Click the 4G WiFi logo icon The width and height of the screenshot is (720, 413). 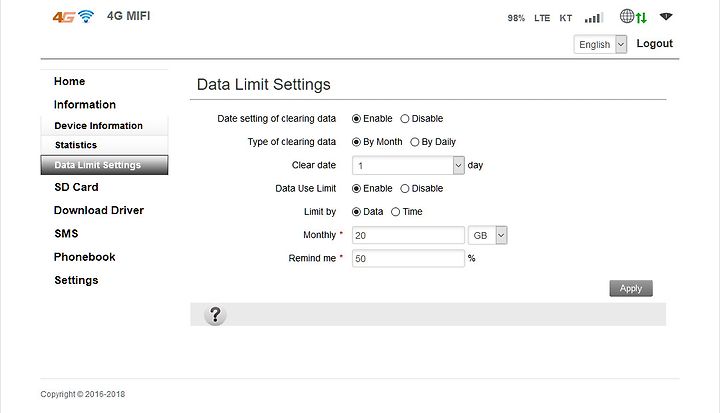point(73,17)
